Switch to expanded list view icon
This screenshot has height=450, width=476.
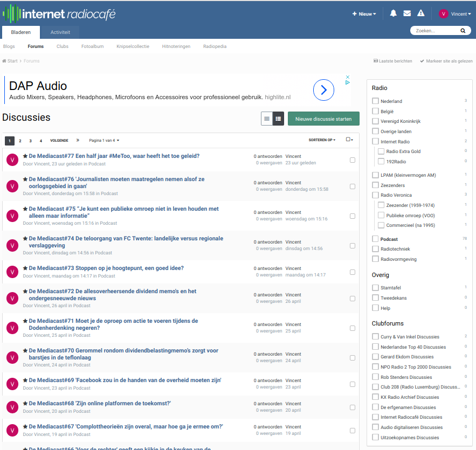point(278,119)
